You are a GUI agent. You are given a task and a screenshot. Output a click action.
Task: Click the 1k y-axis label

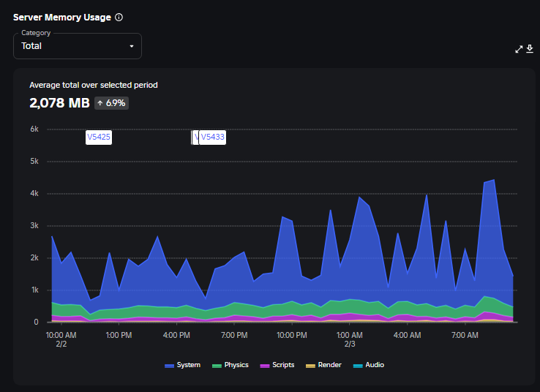35,290
